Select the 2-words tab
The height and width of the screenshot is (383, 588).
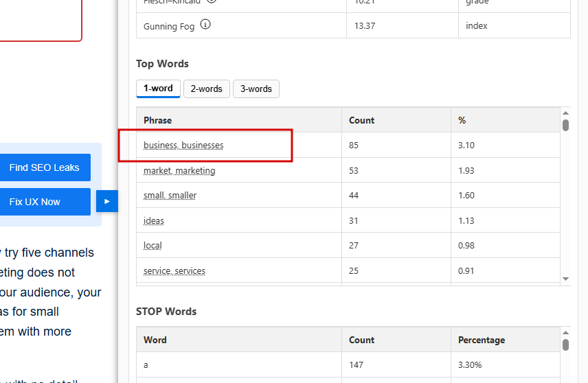tap(206, 89)
